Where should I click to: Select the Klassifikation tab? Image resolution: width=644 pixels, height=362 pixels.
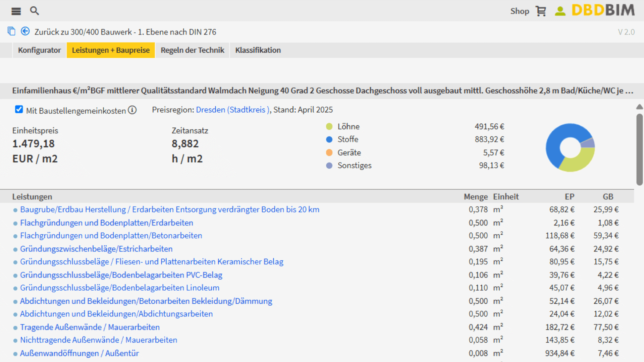pos(258,50)
